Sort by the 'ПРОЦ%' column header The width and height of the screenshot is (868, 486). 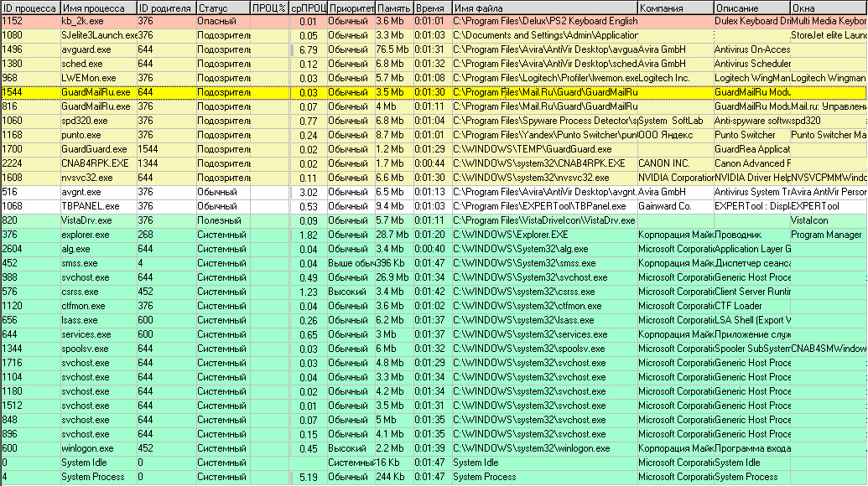pyautogui.click(x=269, y=8)
